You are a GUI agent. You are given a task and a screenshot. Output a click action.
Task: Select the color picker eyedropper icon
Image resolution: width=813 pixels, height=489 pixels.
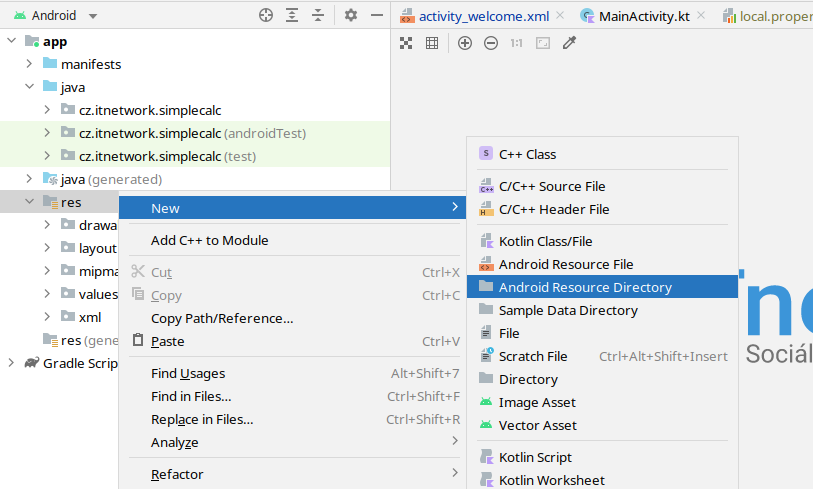point(570,43)
